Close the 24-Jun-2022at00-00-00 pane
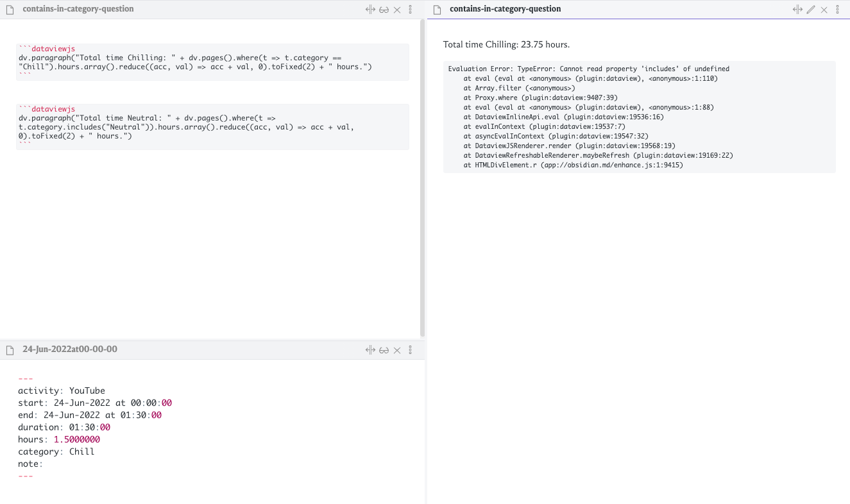The height and width of the screenshot is (504, 850). tap(397, 350)
